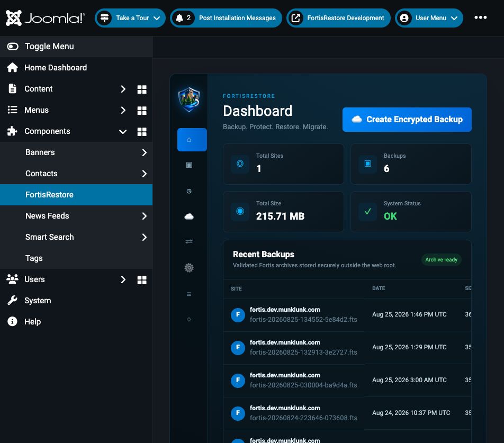Select backup fortis-20260825-132913-3e2727.fts

click(x=303, y=352)
